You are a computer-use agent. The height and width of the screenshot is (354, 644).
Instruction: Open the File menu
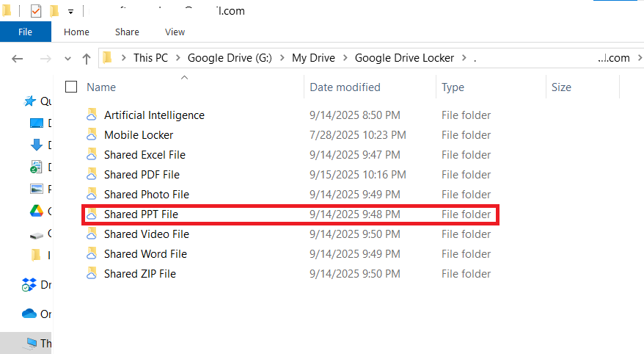click(25, 32)
